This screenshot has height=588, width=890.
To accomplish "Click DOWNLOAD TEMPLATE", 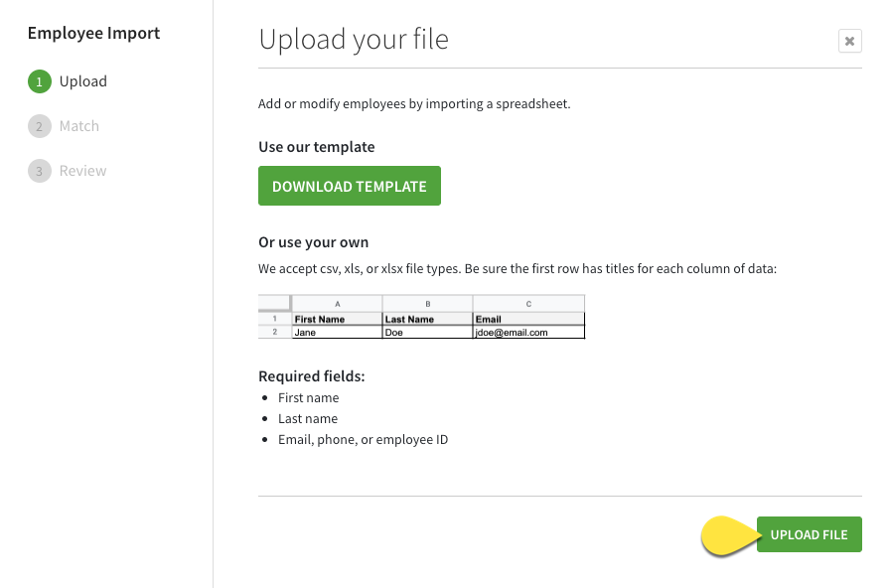I will point(349,186).
